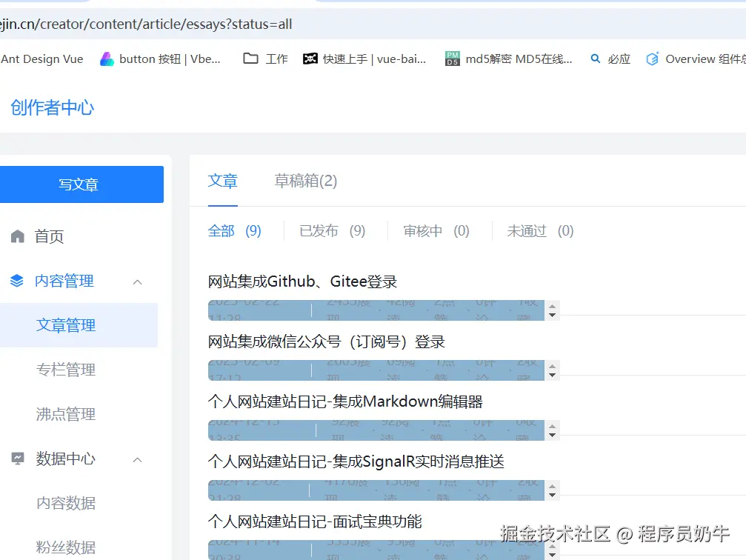Screen dimensions: 746x560
Task: Click the browser address bar URL field
Action: pyautogui.click(x=148, y=24)
